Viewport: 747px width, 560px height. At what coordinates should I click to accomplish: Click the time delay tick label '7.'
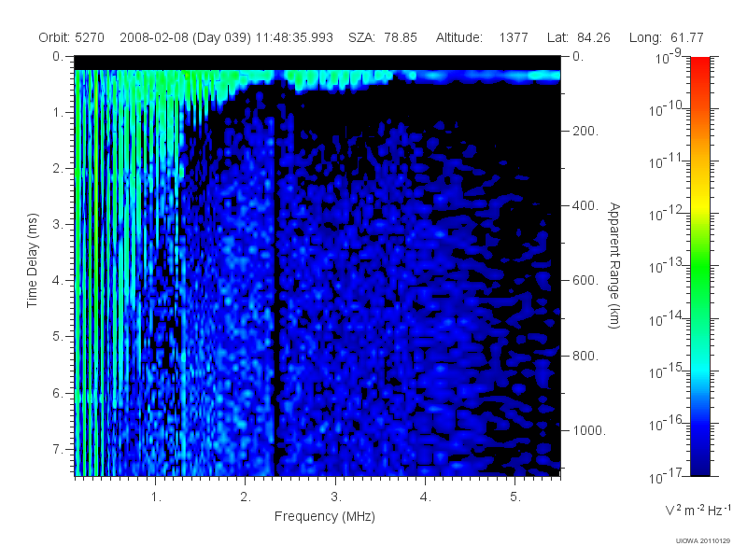[x=57, y=449]
